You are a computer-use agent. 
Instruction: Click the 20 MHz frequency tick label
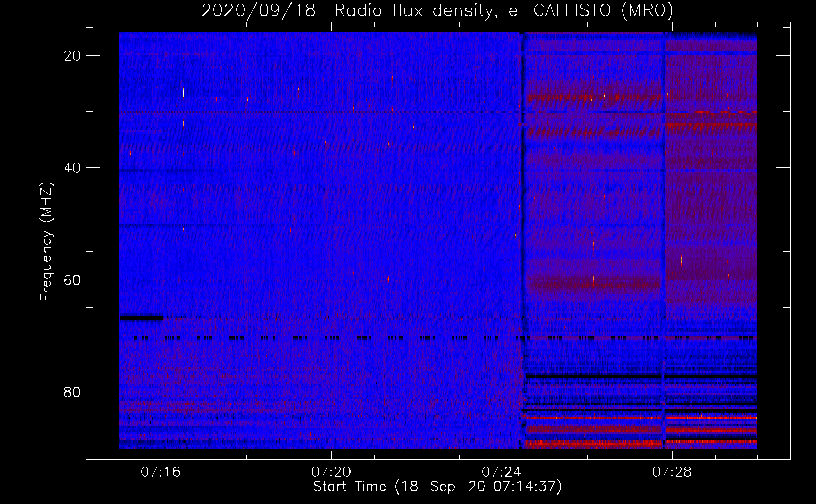click(73, 56)
